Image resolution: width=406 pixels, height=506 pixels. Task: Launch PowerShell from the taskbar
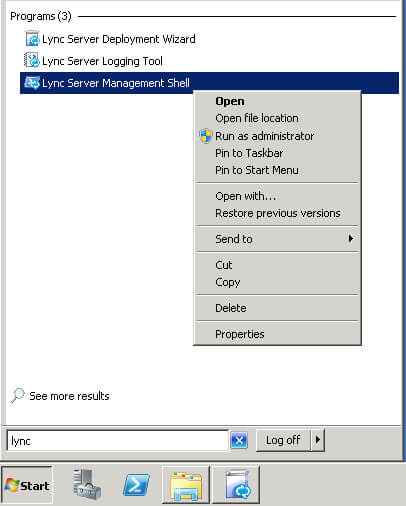[136, 485]
